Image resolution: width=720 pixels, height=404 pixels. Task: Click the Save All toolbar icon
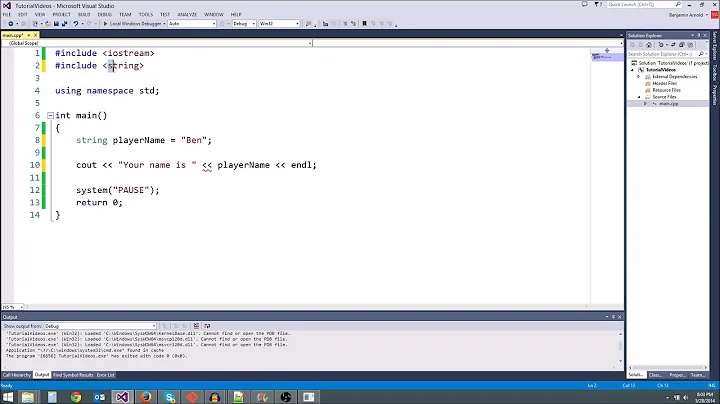click(x=64, y=23)
